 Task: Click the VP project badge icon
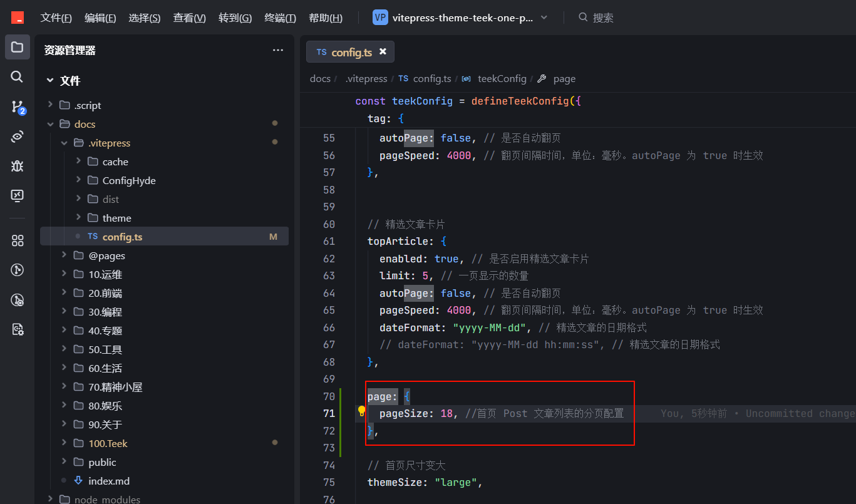point(379,18)
